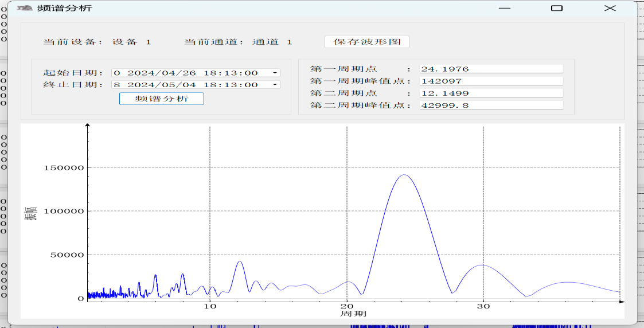The height and width of the screenshot is (328, 644).
Task: Click the 第二周期峰值点 value field
Action: point(491,106)
